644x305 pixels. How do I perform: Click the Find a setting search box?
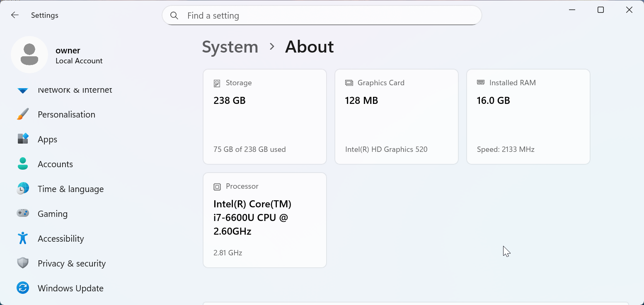click(x=327, y=16)
